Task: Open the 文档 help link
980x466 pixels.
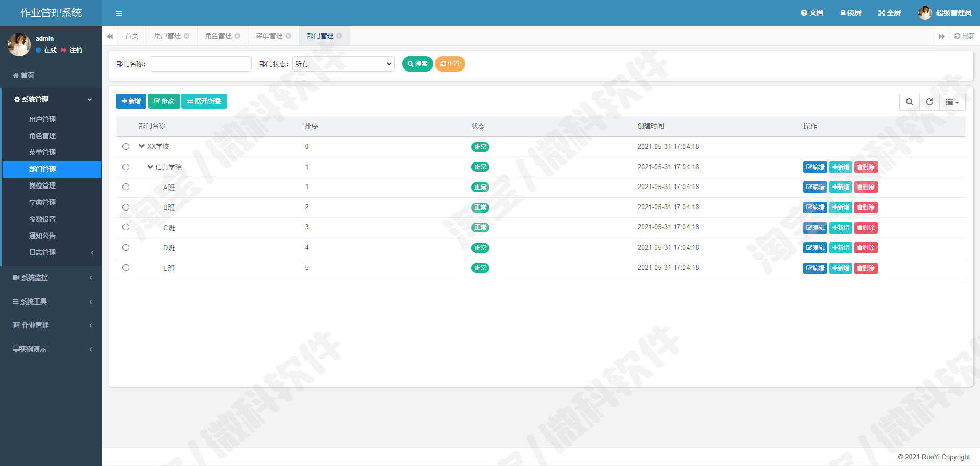Action: [812, 13]
